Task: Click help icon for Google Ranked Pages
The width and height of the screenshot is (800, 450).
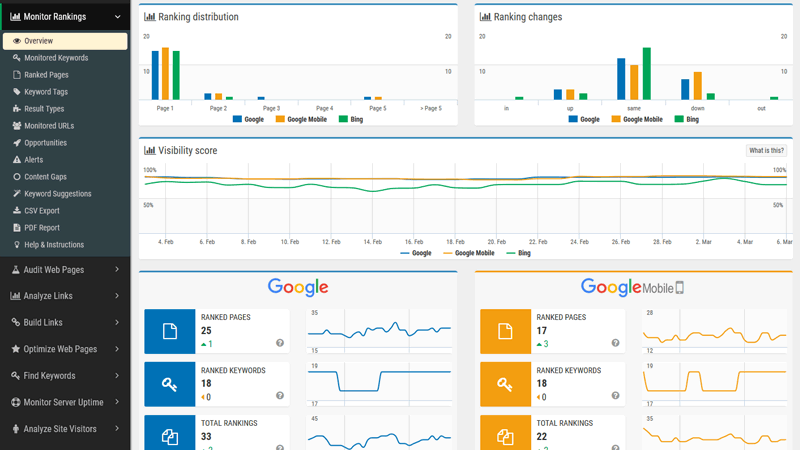Action: pos(280,343)
